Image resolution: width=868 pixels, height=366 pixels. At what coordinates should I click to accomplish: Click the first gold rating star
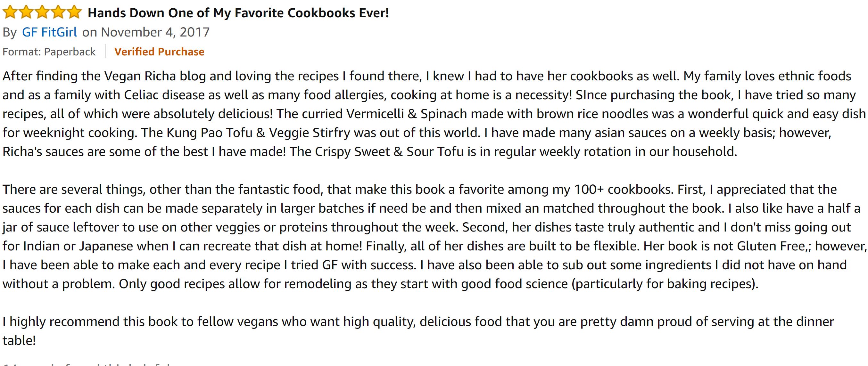[x=10, y=12]
